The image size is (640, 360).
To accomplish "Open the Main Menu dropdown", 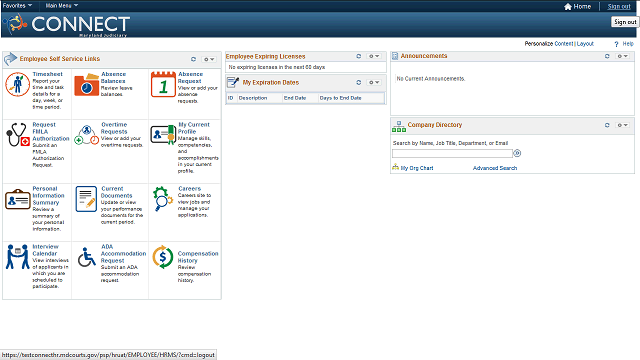I will point(62,6).
